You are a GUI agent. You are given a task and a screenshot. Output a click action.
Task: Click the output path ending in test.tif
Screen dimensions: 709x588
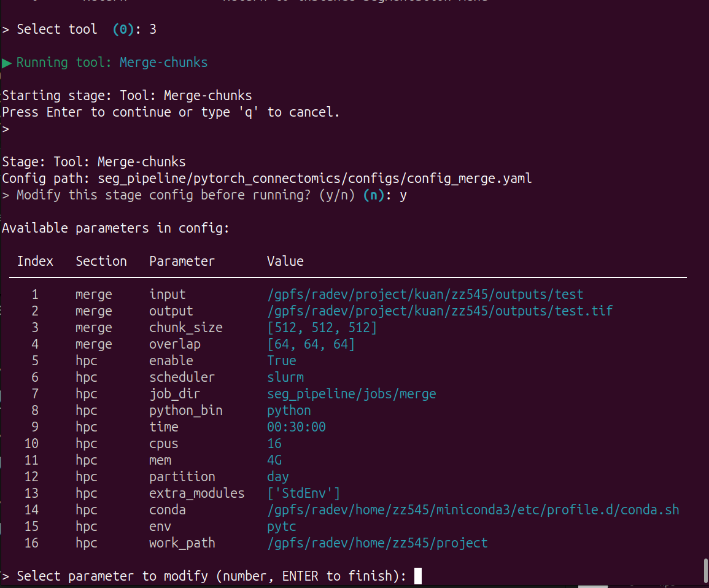coord(440,311)
